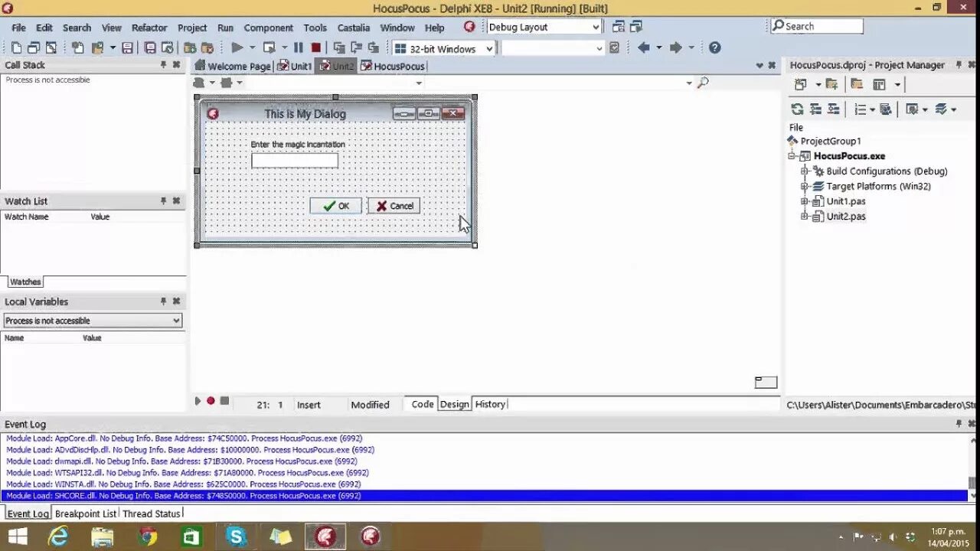
Task: Click macro play triangle in status bar
Action: (198, 401)
